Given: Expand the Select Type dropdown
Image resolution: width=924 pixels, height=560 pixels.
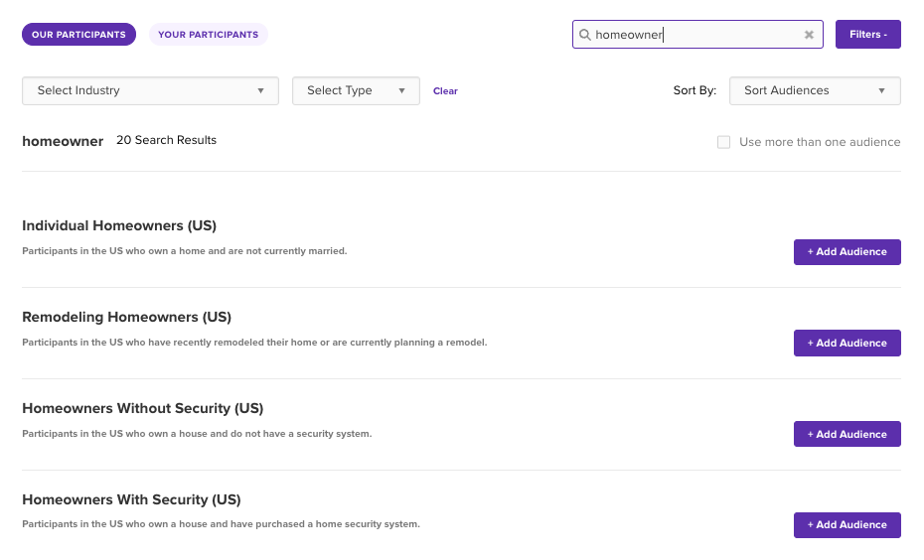Looking at the screenshot, I should coord(356,90).
